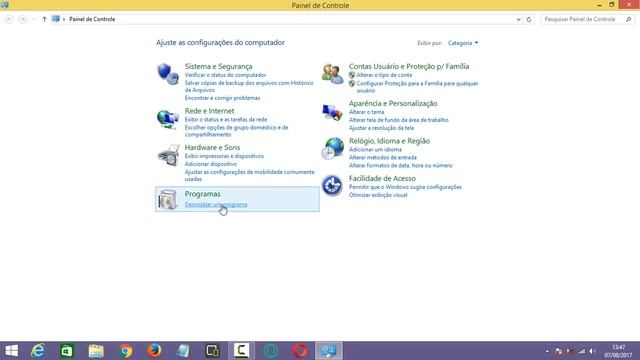
Task: Click Alterar tela de fundo link
Action: (398, 120)
